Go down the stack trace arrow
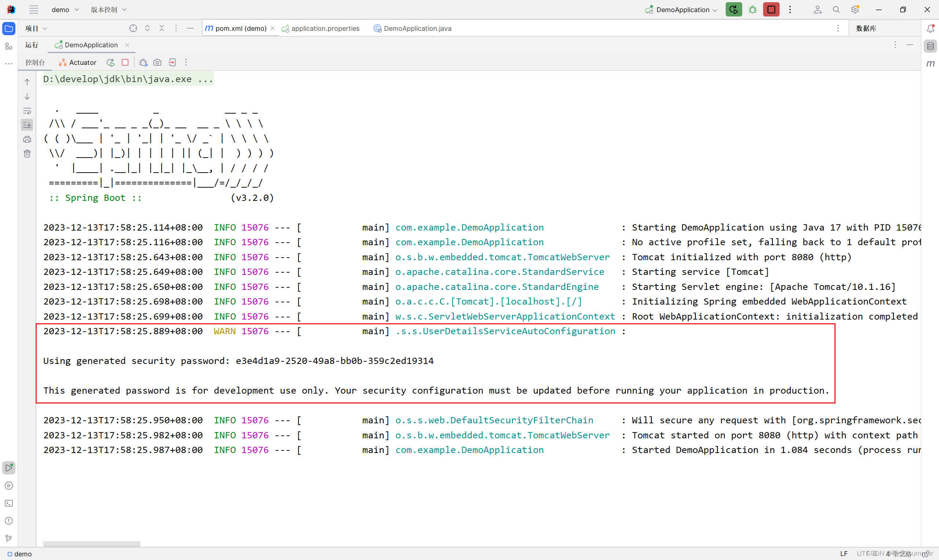Image resolution: width=939 pixels, height=560 pixels. point(27,97)
